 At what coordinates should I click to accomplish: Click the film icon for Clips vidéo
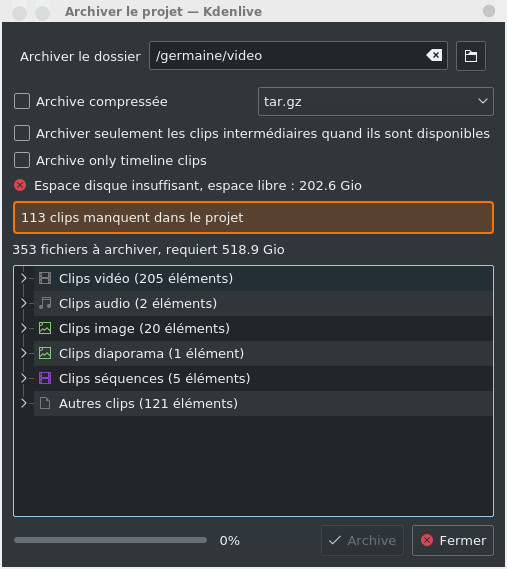point(45,278)
